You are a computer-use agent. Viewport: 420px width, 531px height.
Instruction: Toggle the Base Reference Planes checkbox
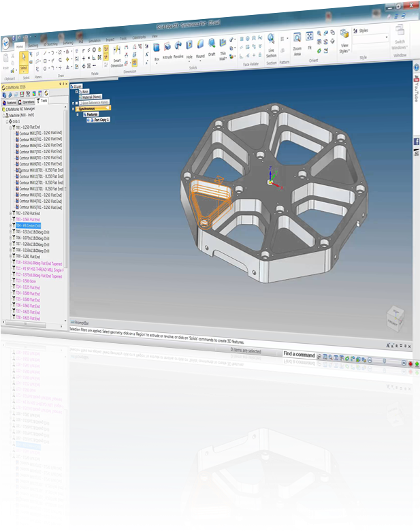76,103
